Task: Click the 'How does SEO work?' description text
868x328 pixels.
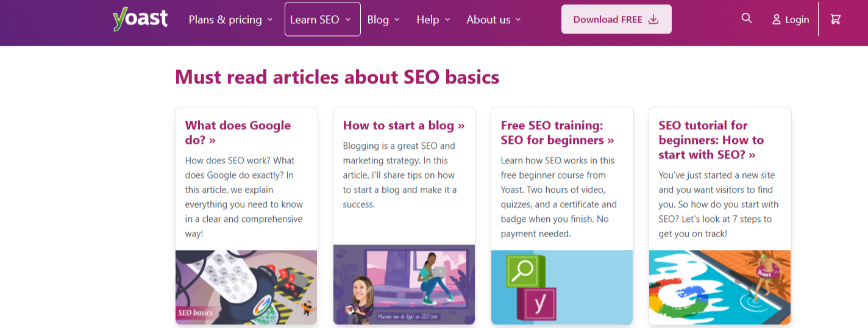Action: (244, 197)
